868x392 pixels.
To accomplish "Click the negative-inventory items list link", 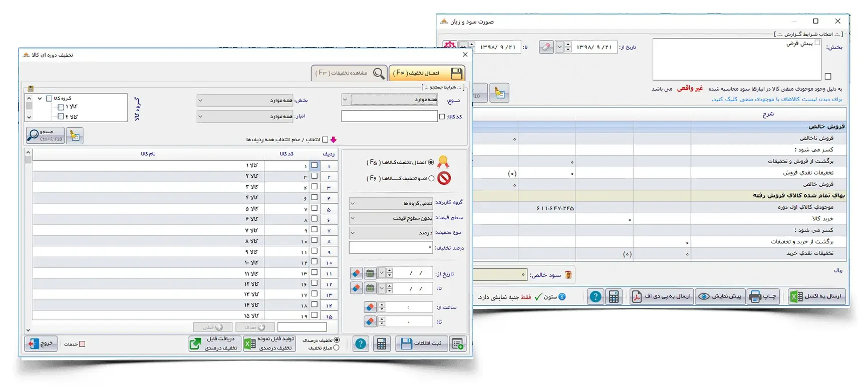I will click(776, 100).
